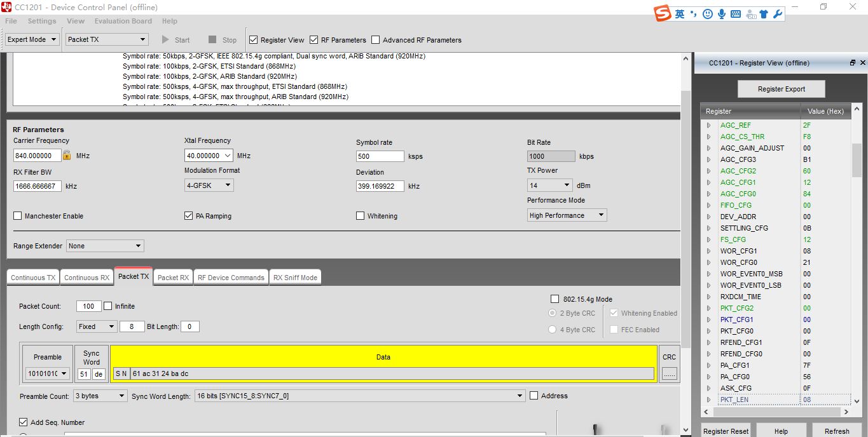Expand the PKT_CFG2 register row
868x437 pixels.
click(709, 308)
